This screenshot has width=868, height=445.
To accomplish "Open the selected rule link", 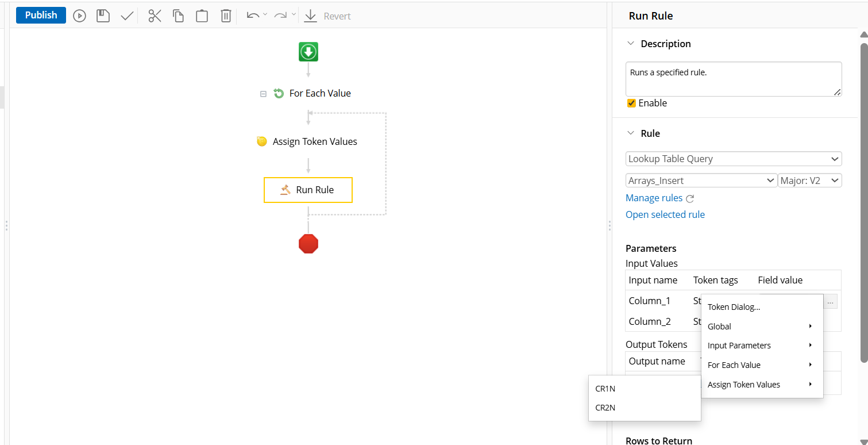I will tap(665, 214).
